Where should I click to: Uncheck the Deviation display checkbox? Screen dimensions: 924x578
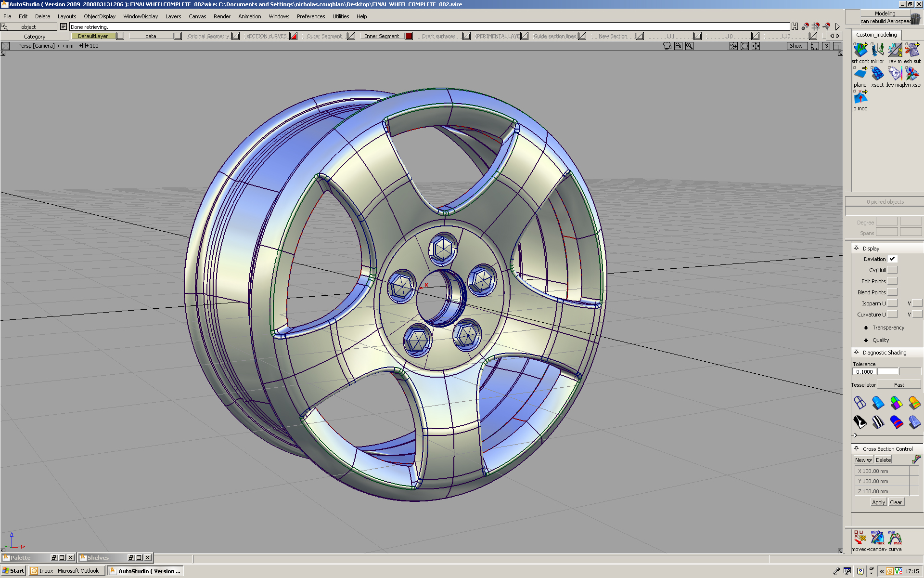(x=892, y=259)
